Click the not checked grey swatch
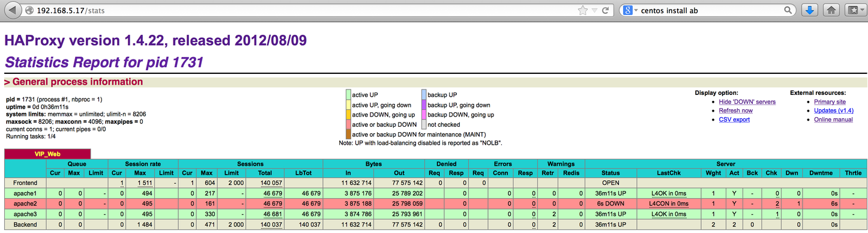The width and height of the screenshot is (868, 233). 424,124
